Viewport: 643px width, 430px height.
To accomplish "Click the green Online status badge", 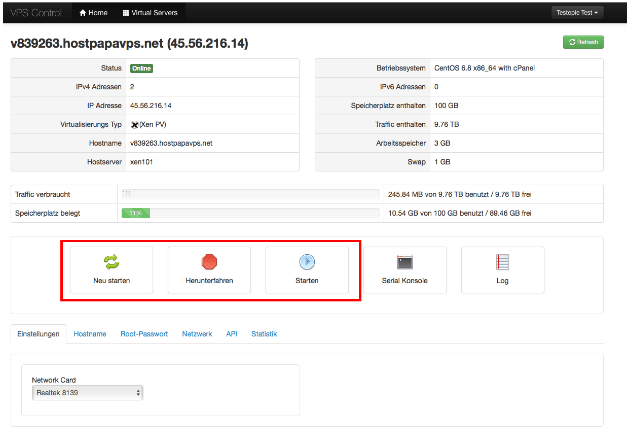I will tap(141, 68).
